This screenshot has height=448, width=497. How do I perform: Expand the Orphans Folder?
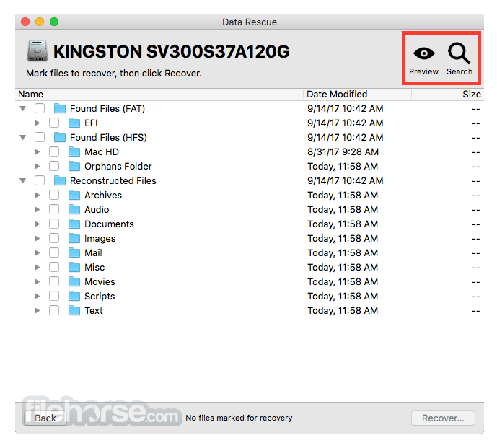pyautogui.click(x=37, y=166)
